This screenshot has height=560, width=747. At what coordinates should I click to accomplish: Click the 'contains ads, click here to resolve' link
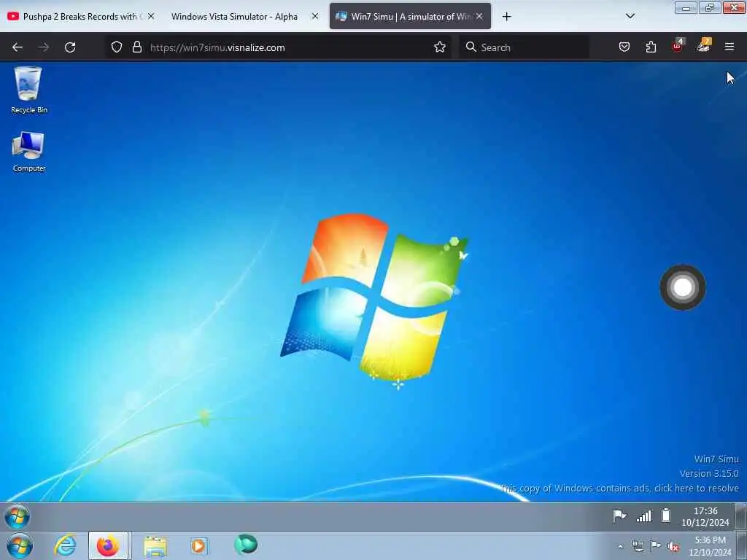coord(619,488)
